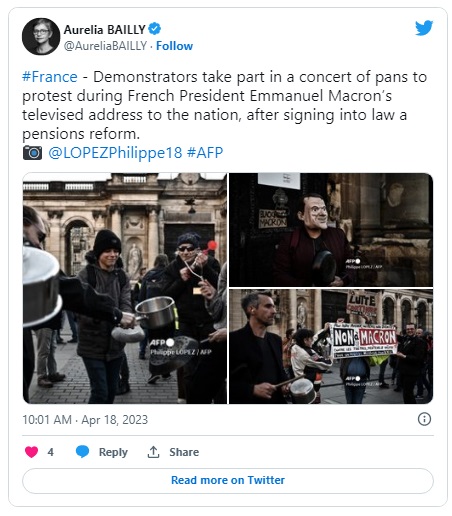The width and height of the screenshot is (452, 516).
Task: Open Aurelia Bailly's profile avatar
Action: coord(41,36)
